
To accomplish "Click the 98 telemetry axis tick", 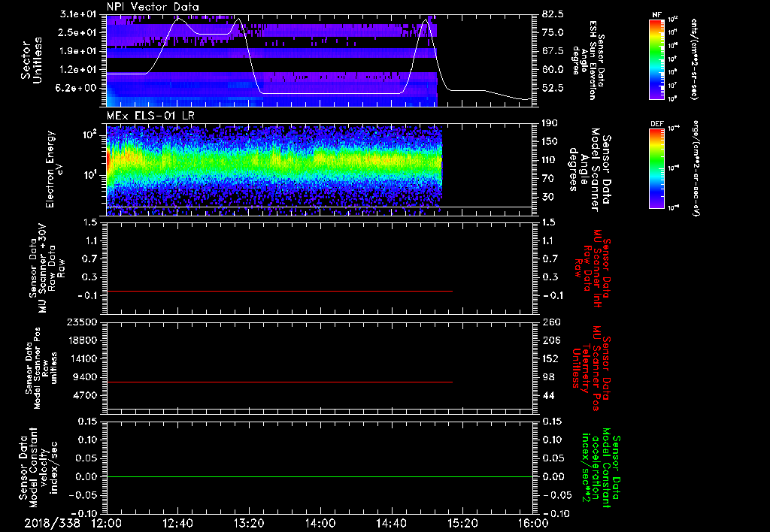I will pyautogui.click(x=548, y=377).
